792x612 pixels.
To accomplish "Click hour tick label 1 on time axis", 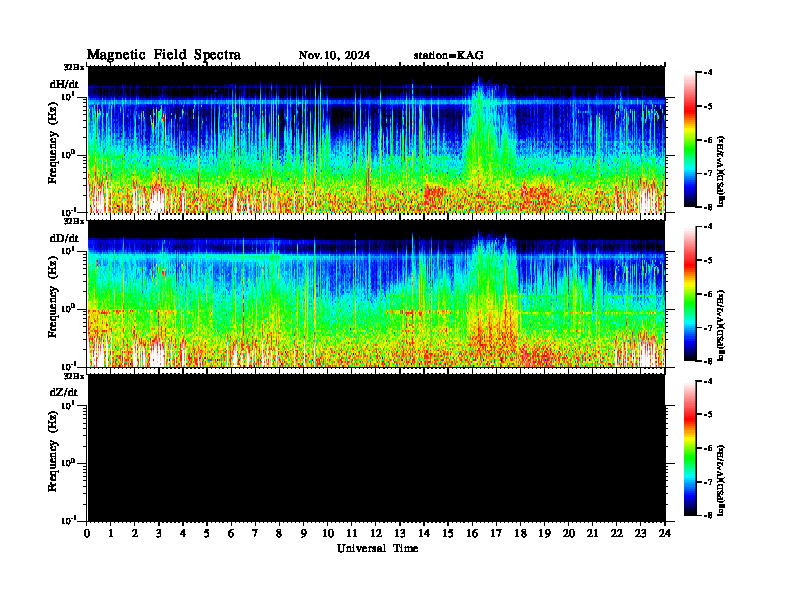I will pyautogui.click(x=111, y=533).
